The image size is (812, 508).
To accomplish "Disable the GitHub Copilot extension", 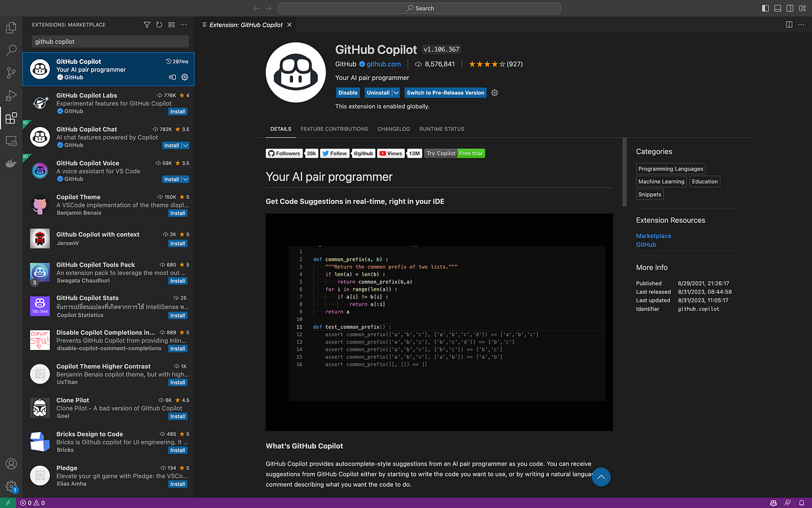I will (x=347, y=92).
